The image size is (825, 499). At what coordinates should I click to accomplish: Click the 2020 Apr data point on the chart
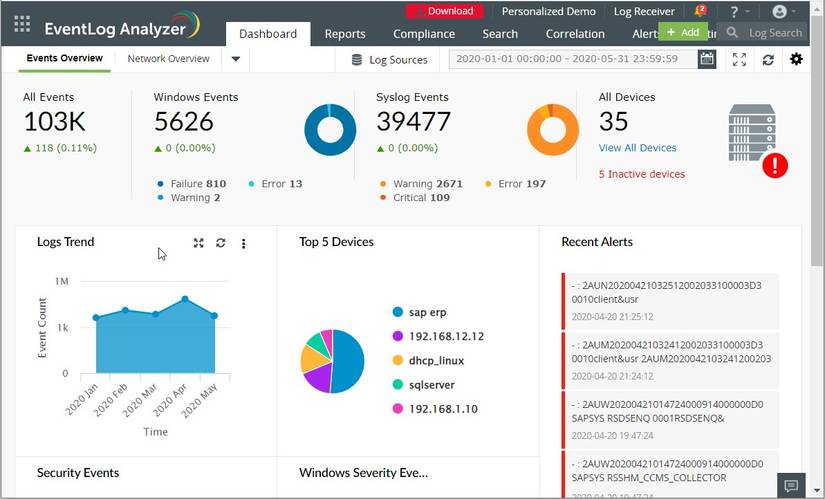point(185,299)
